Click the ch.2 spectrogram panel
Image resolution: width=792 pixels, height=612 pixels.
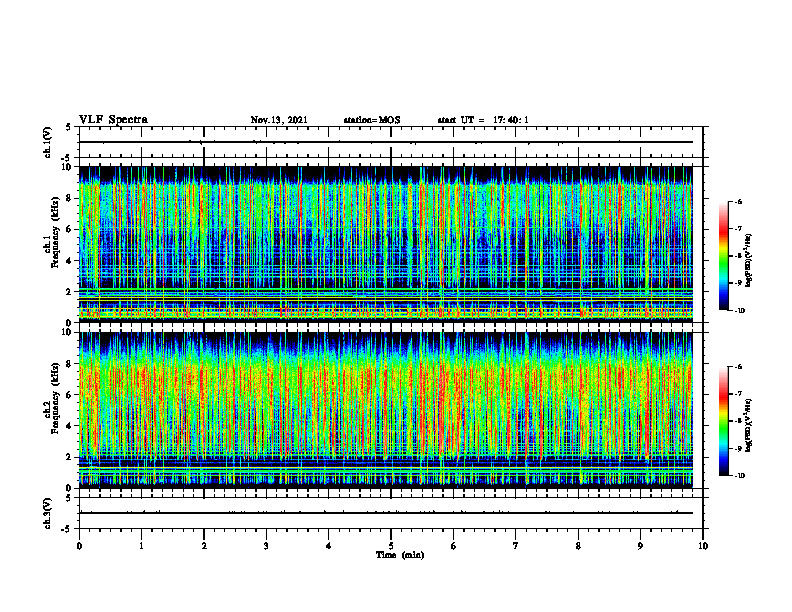coord(386,410)
